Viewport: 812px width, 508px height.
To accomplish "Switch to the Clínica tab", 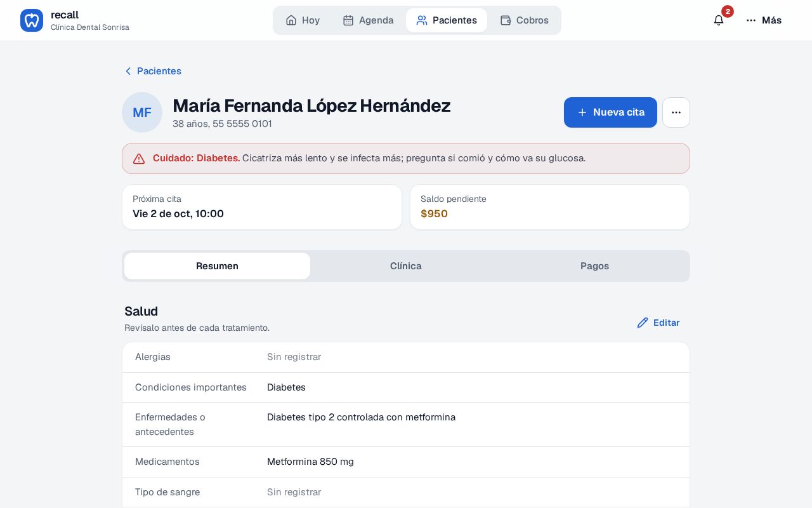I will click(406, 266).
